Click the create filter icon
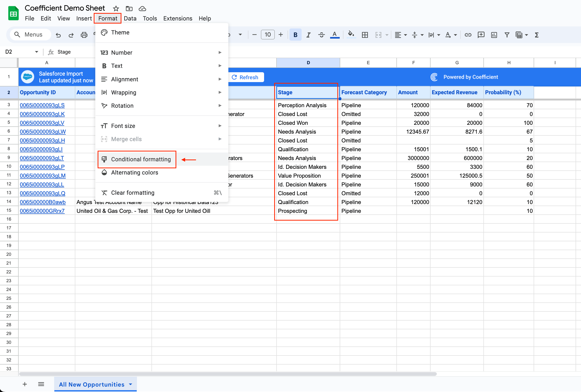 pos(507,35)
